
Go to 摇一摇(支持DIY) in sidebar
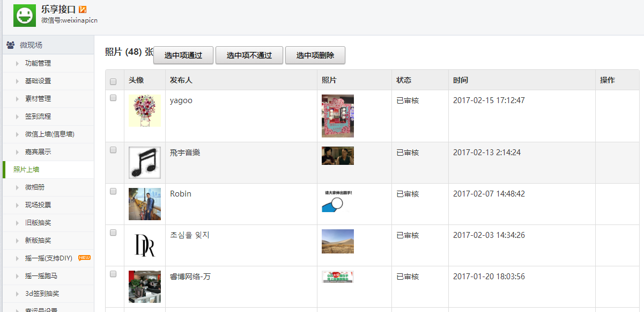tap(48, 258)
